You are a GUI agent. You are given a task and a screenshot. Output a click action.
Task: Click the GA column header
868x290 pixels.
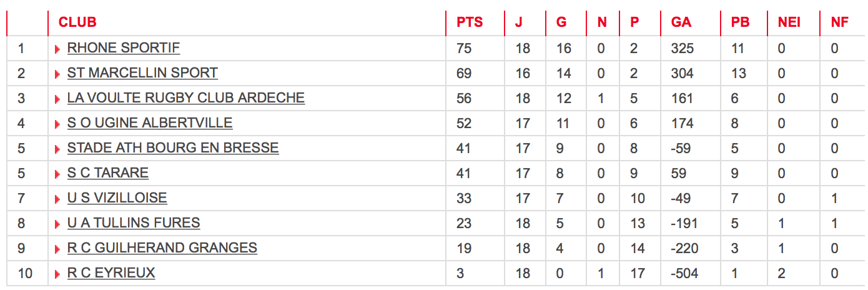(681, 22)
